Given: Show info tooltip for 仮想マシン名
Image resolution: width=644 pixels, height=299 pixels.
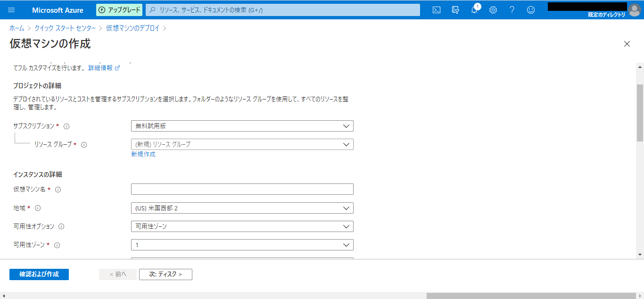Looking at the screenshot, I should click(x=58, y=190).
